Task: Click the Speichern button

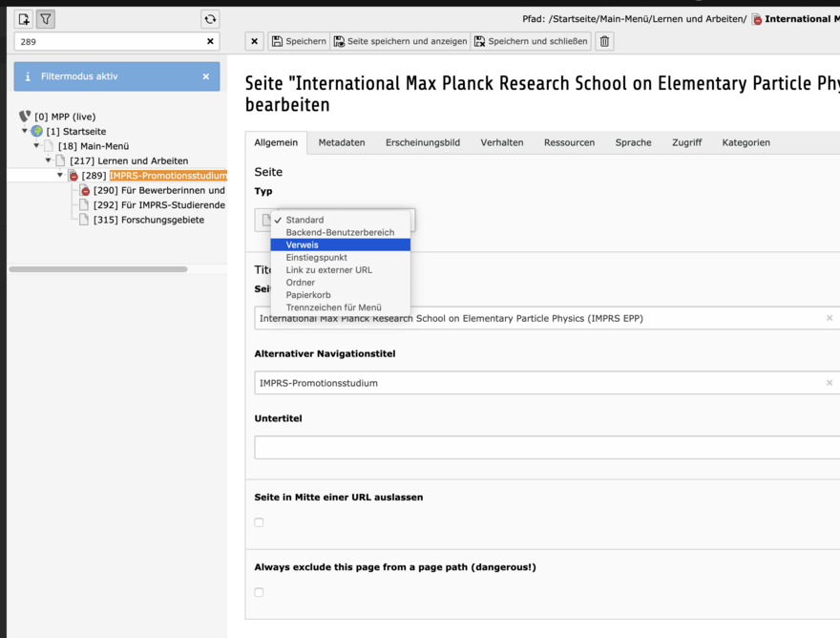Action: pos(299,41)
